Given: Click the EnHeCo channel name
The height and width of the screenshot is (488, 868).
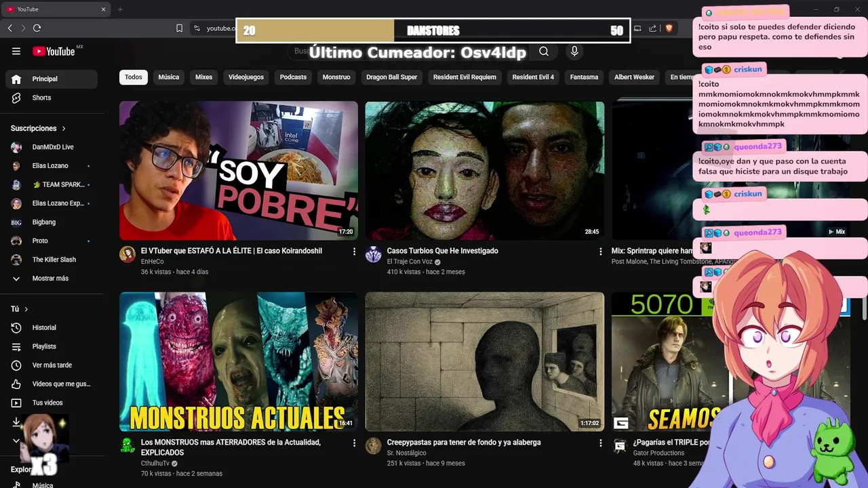Looking at the screenshot, I should 152,262.
